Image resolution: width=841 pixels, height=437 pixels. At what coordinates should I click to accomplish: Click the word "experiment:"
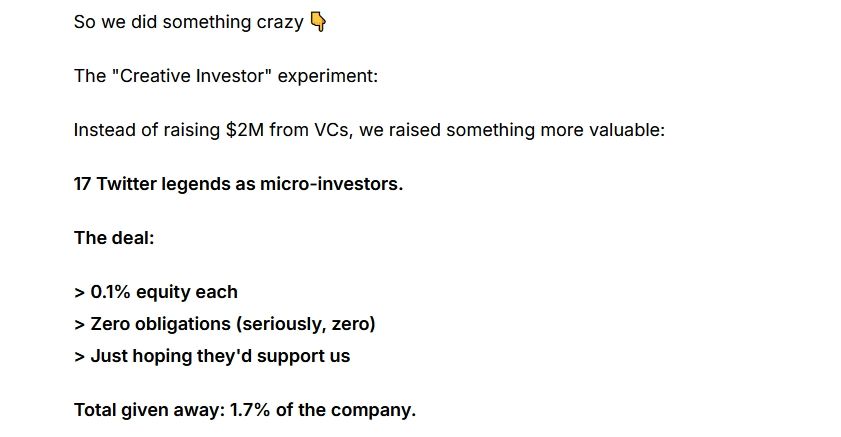[x=342, y=76]
